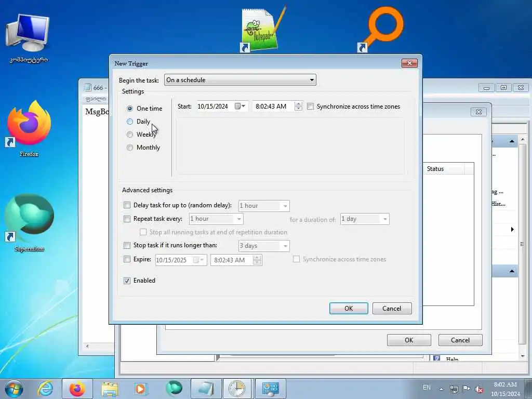Collapse the lower Actions pane section arrow
Screen dimensions: 532x399
tap(512, 271)
